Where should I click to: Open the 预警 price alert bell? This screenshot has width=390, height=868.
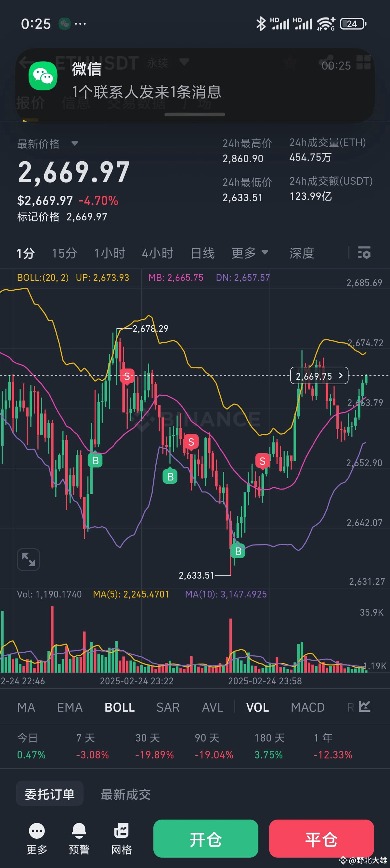click(79, 839)
